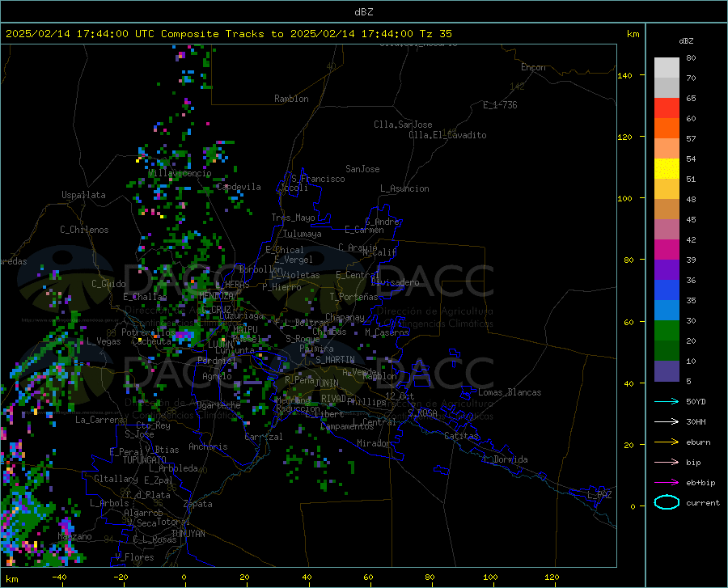
Task: Click the Capdevila label on the map
Action: (x=239, y=187)
